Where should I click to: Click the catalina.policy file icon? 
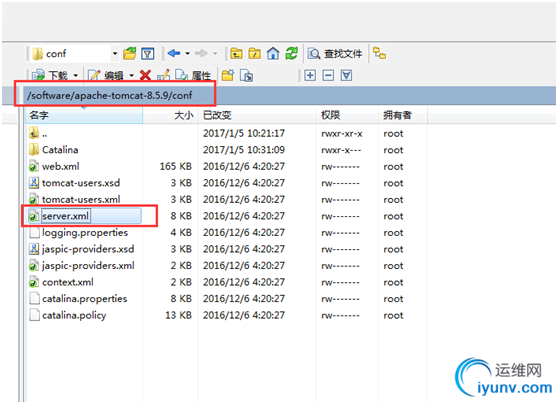click(34, 315)
